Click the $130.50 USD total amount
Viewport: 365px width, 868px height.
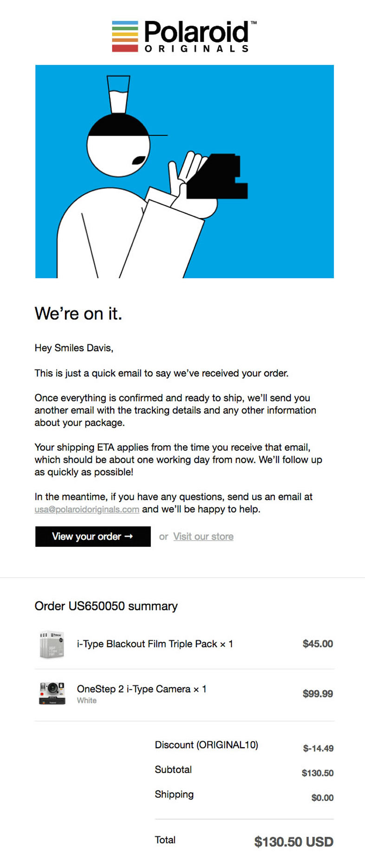293,842
